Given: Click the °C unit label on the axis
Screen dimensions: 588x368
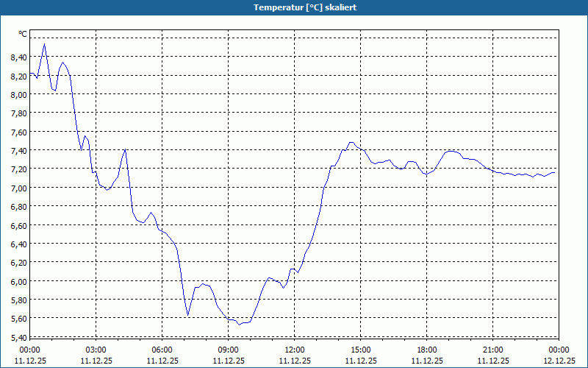Looking at the screenshot, I should [23, 34].
